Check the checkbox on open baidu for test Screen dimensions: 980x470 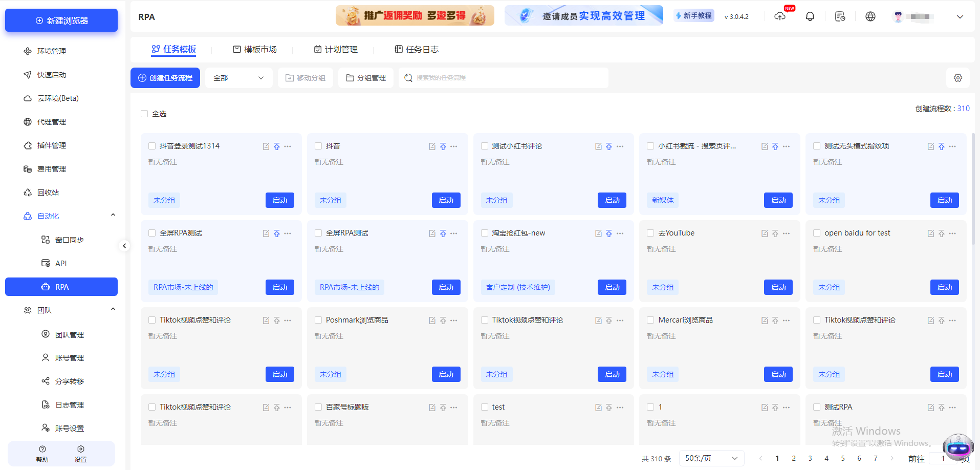[x=817, y=233]
